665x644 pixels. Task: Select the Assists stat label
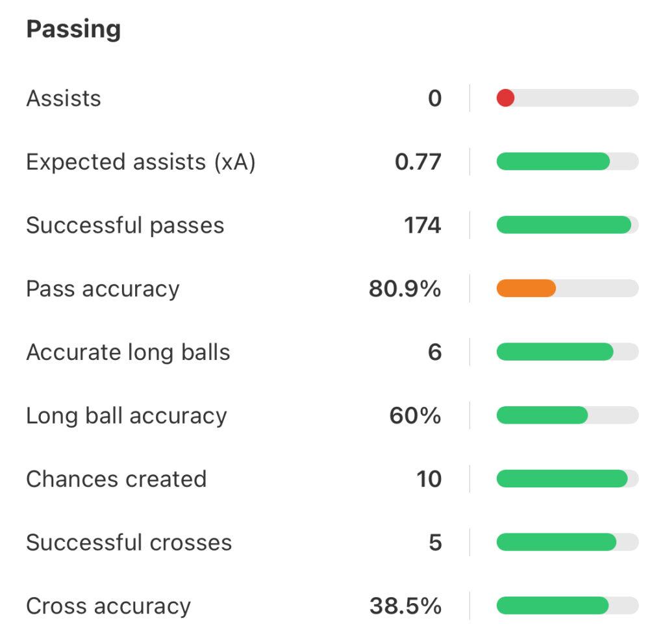pyautogui.click(x=64, y=99)
